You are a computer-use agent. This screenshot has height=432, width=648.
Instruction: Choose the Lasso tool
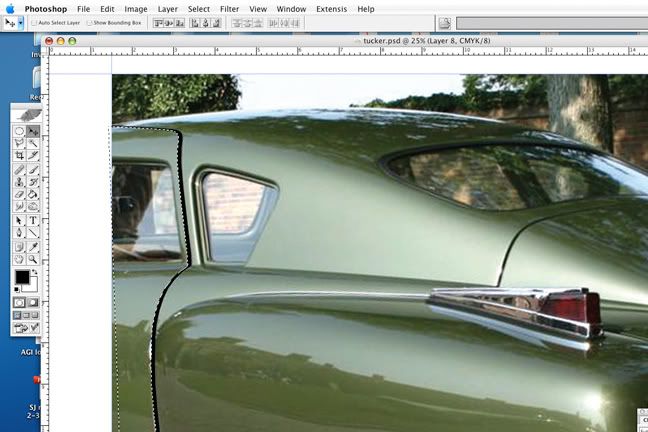pyautogui.click(x=19, y=143)
